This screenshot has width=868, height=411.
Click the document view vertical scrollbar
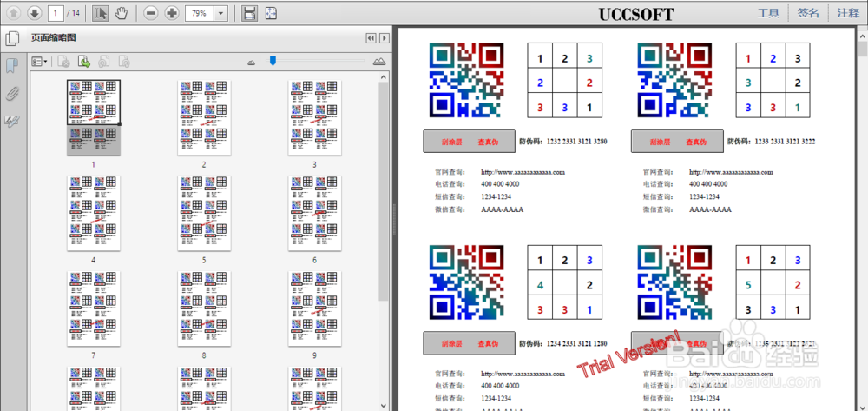pos(863,49)
